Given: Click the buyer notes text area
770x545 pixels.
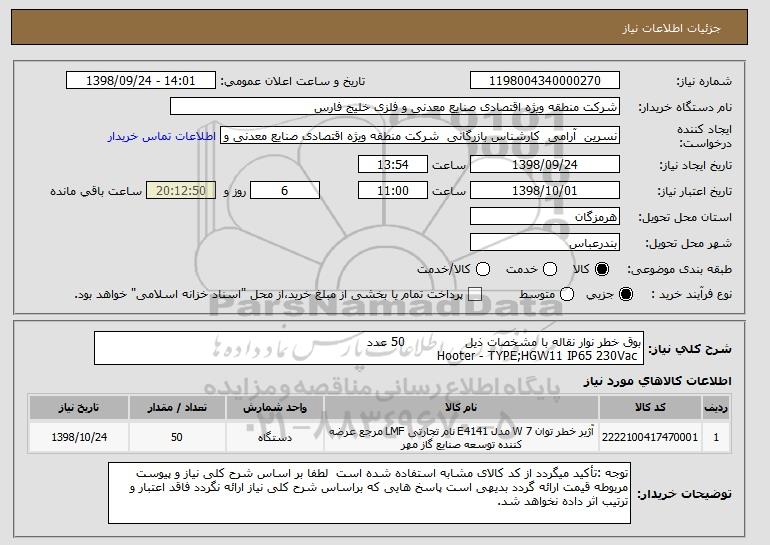Looking at the screenshot, I should [369, 493].
